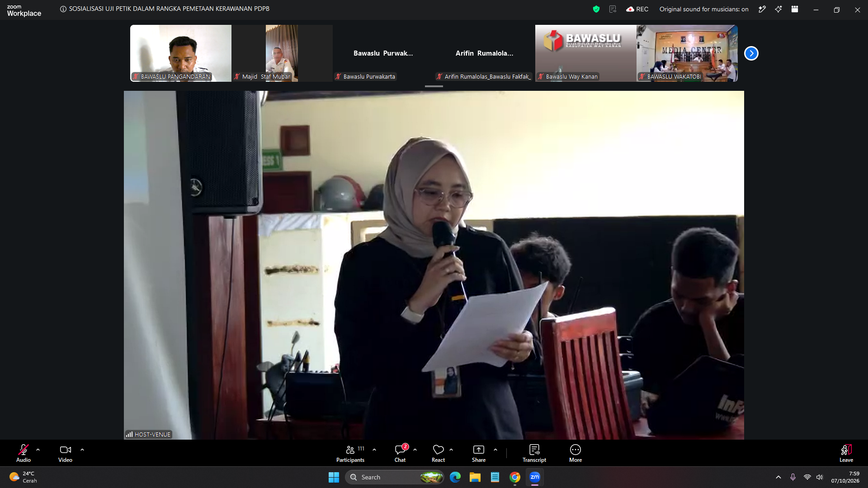Start camera with the Video button
Image resolution: width=868 pixels, height=488 pixels.
point(65,453)
